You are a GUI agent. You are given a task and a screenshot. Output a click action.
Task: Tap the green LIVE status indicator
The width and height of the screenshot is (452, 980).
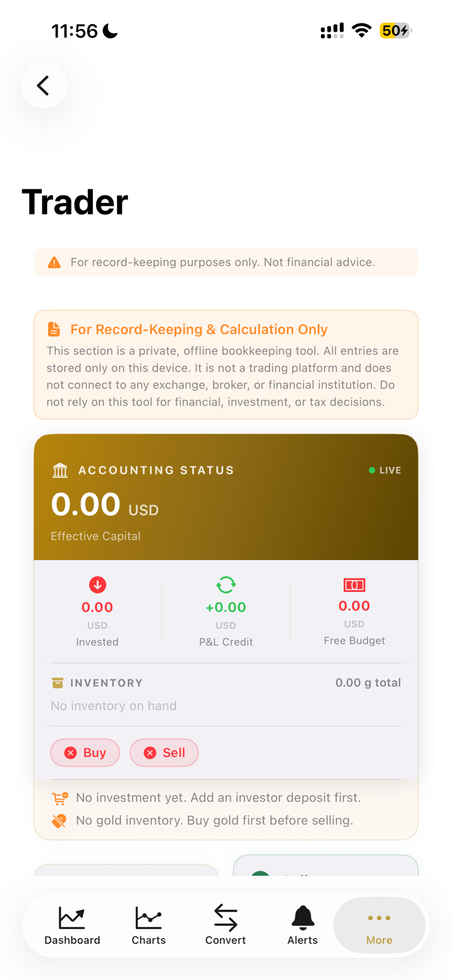[x=385, y=470]
